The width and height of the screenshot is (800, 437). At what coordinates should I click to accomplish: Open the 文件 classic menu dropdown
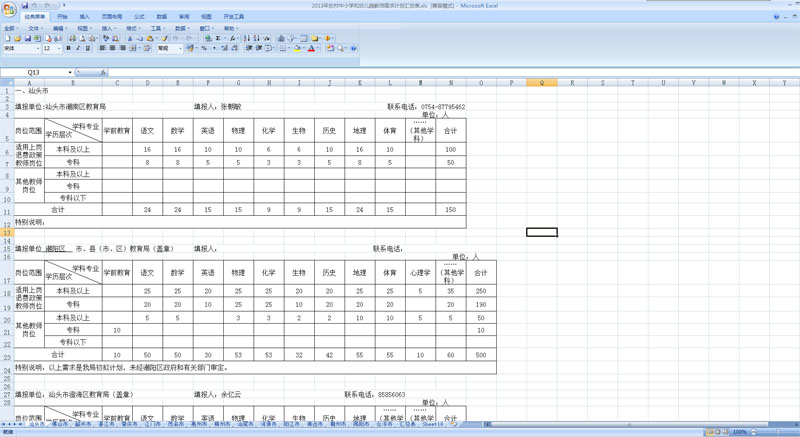[35, 28]
